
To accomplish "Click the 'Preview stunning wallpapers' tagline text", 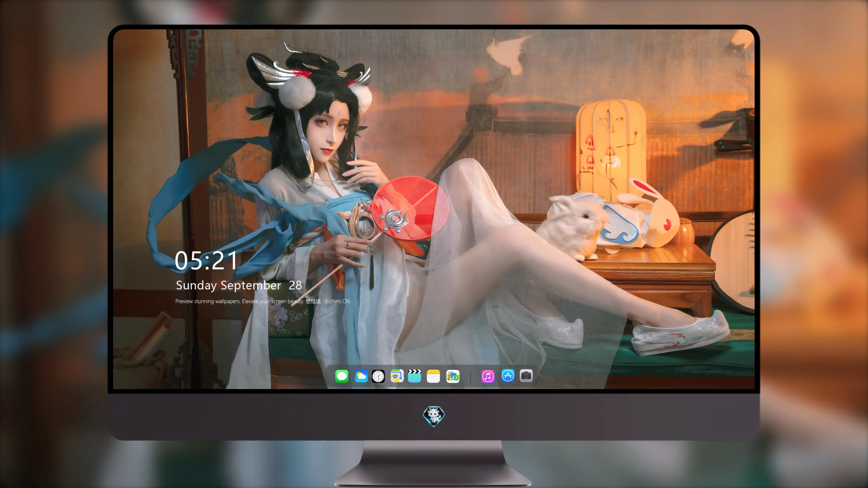I will coord(262,301).
